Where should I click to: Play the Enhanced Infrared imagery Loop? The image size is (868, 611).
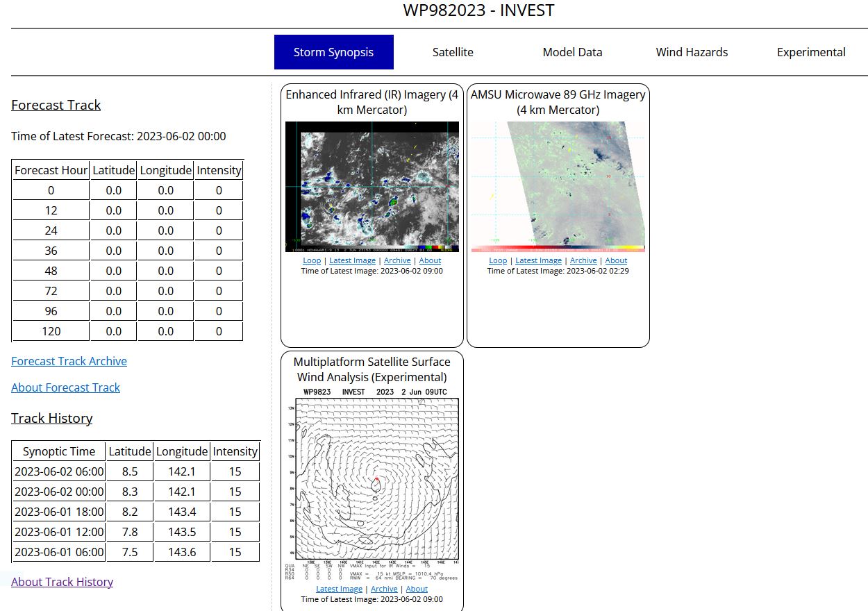click(x=312, y=261)
